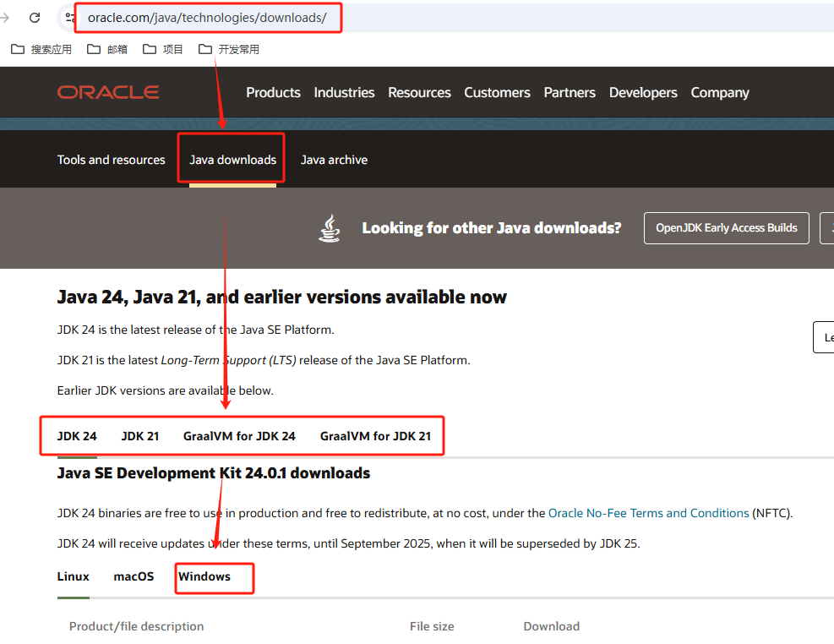Open the Resources menu
834x644 pixels.
(x=419, y=92)
